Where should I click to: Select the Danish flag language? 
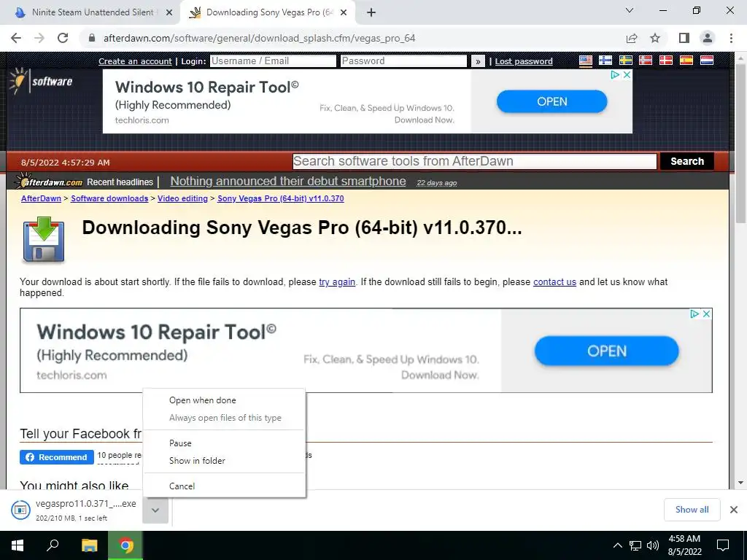coord(665,61)
